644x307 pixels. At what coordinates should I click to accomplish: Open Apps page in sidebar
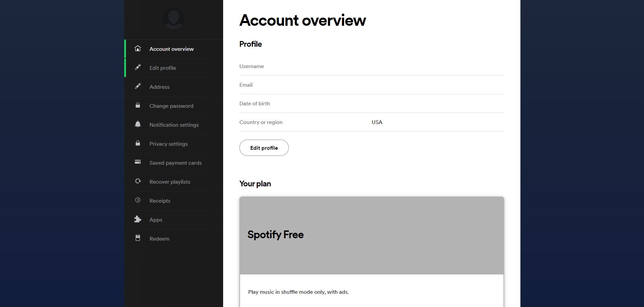[174, 220]
